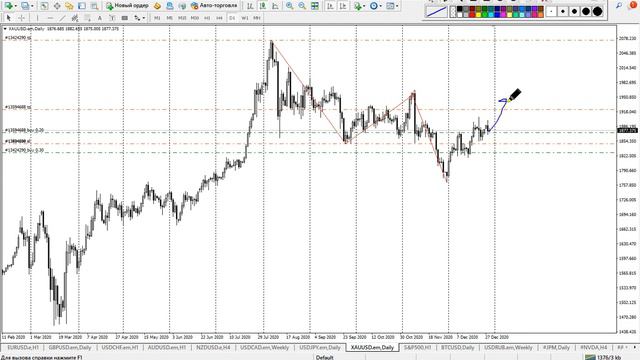The image size is (640, 360).
Task: Click the XAUUSD.em,Daily chart title text
Action: coord(27,29)
